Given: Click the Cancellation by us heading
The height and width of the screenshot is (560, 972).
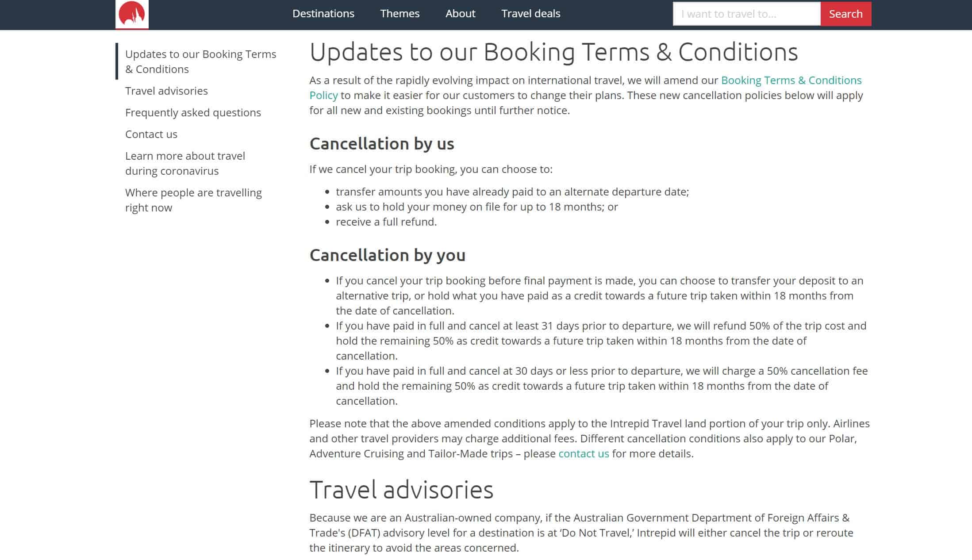Looking at the screenshot, I should click(x=382, y=144).
